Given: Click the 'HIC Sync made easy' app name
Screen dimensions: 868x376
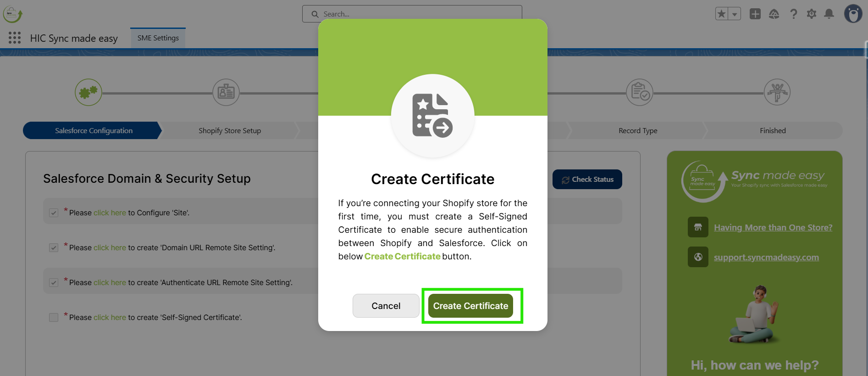Looking at the screenshot, I should 74,39.
